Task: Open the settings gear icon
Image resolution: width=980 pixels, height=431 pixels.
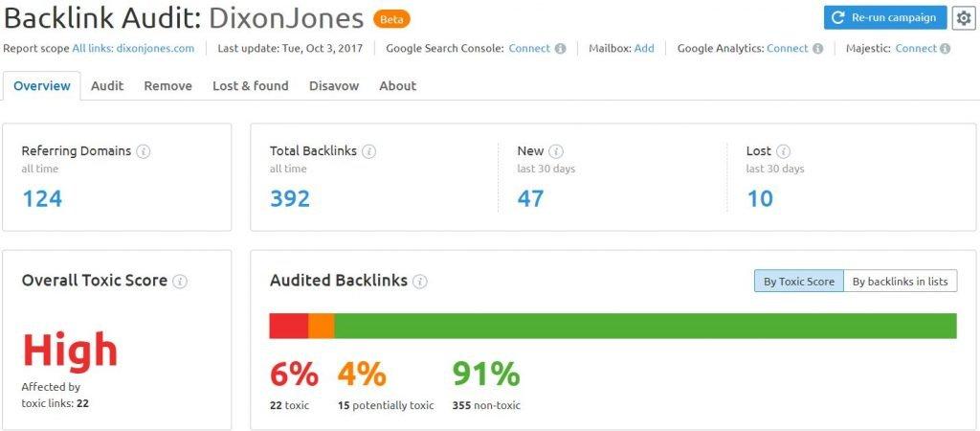Action: pyautogui.click(x=963, y=18)
